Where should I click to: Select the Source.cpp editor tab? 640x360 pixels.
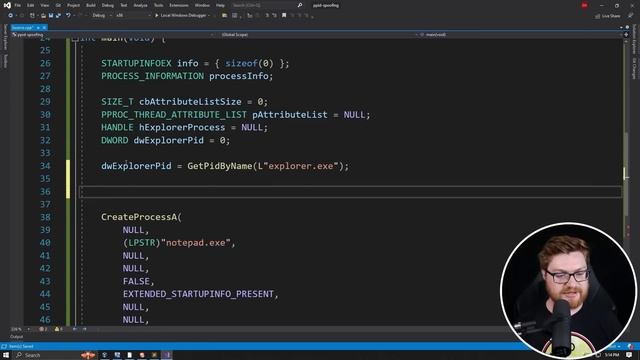click(x=22, y=27)
